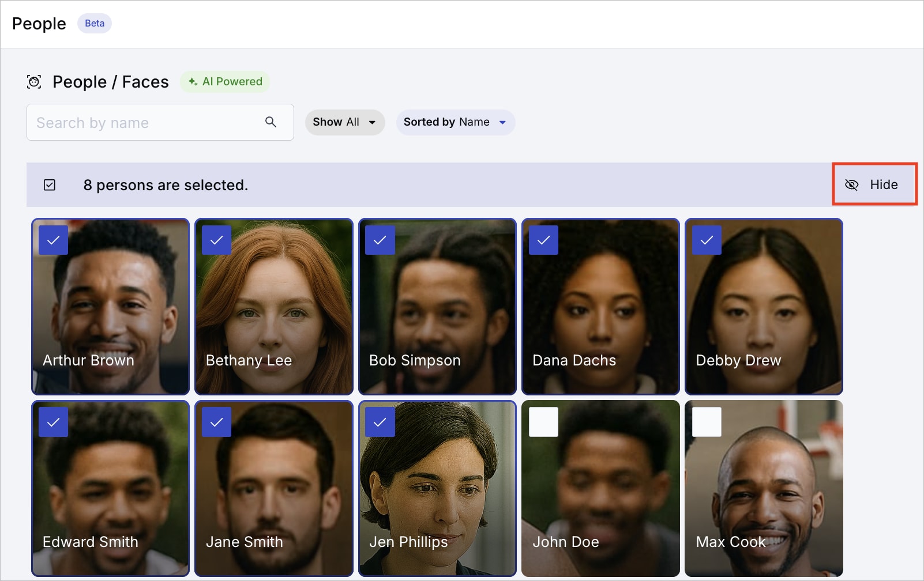Uncheck Debby Drew's checkbox
This screenshot has height=581, width=924.
(x=707, y=240)
